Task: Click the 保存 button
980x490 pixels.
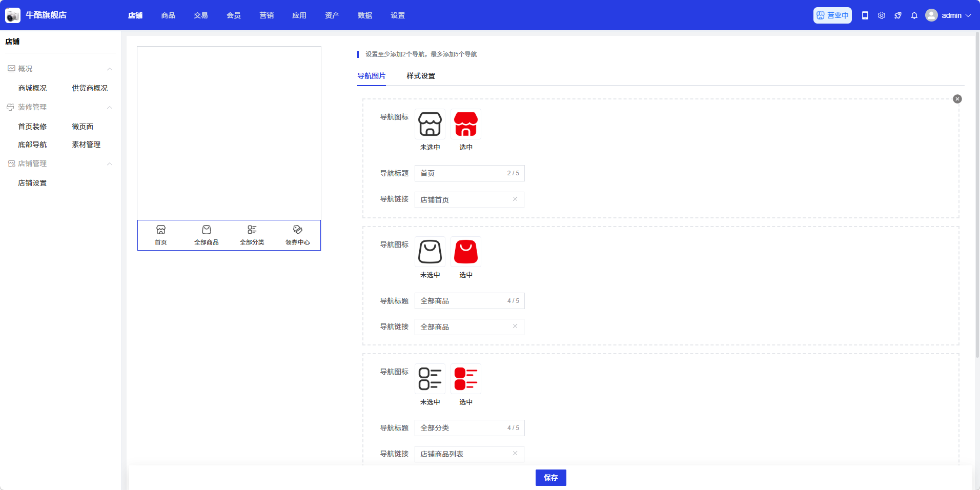Action: (x=550, y=478)
